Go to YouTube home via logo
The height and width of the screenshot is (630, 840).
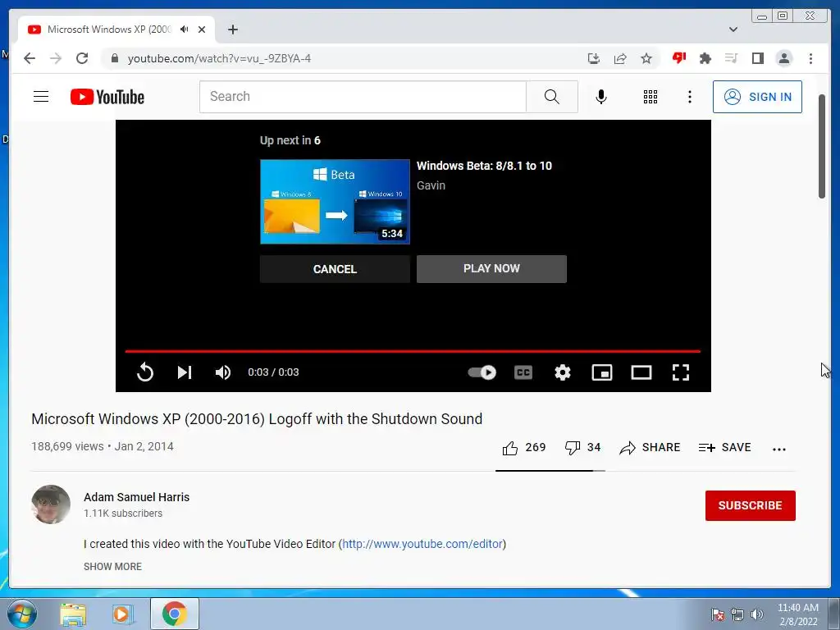click(x=107, y=97)
